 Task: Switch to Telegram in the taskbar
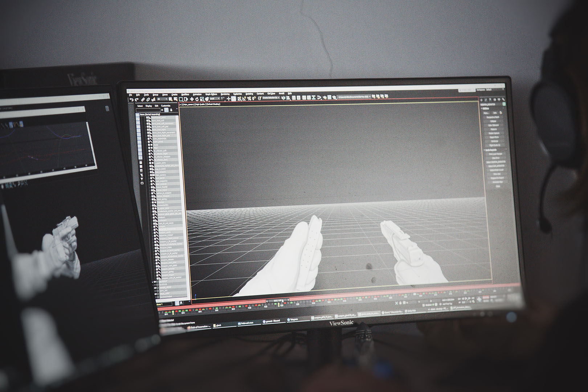point(293,319)
